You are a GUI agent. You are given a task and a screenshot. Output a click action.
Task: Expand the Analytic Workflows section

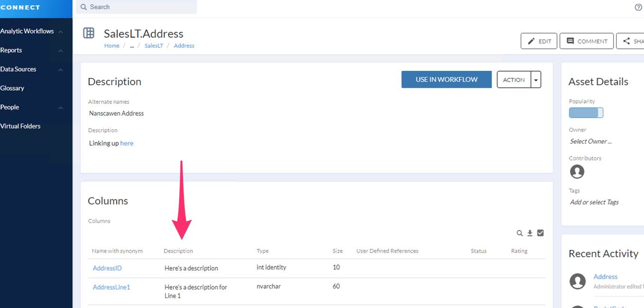pos(60,31)
